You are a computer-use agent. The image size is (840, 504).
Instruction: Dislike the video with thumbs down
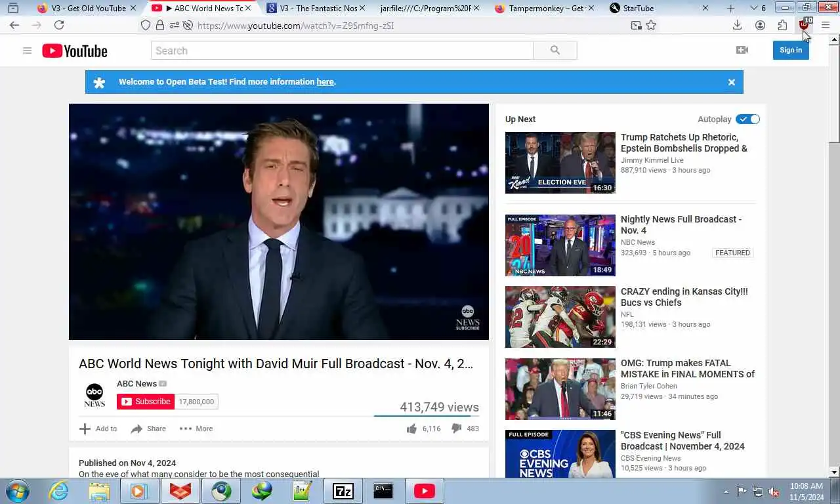click(x=456, y=429)
